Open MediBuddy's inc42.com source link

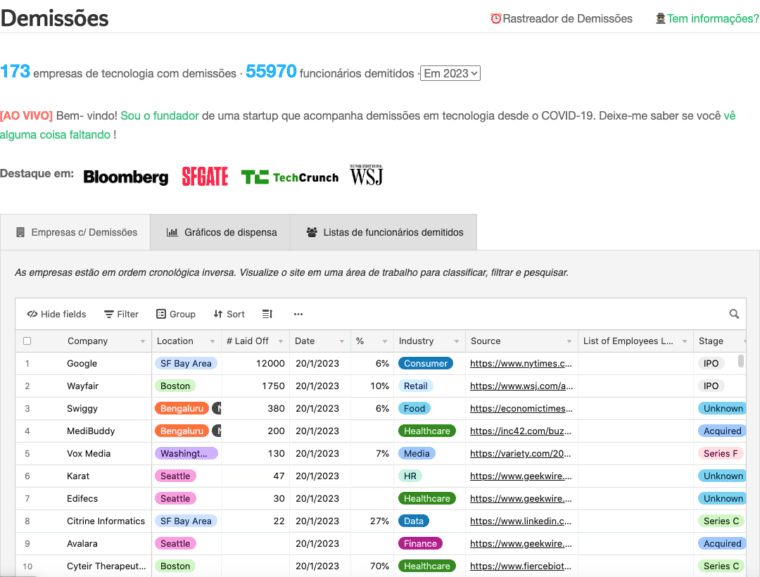click(521, 431)
